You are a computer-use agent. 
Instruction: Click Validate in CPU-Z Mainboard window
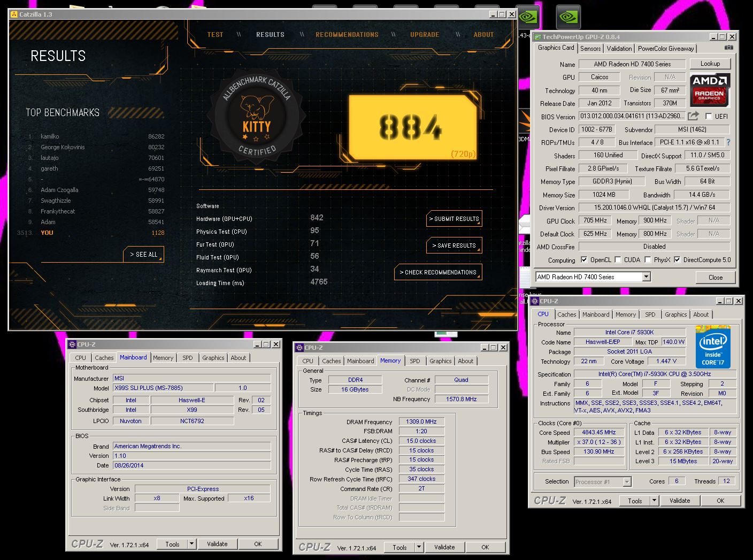pyautogui.click(x=217, y=544)
